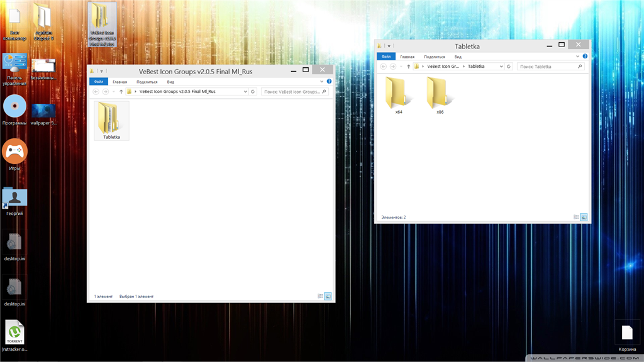Open recent locations dropdown in Tabletka window
This screenshot has width=644, height=362.
click(x=401, y=67)
